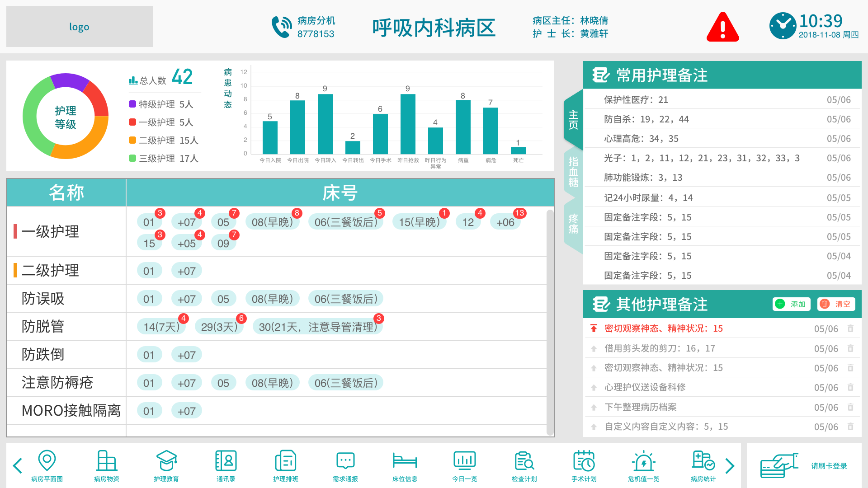Image resolution: width=868 pixels, height=488 pixels.
Task: Open 检查计划 clipboard search icon
Action: [x=524, y=460]
